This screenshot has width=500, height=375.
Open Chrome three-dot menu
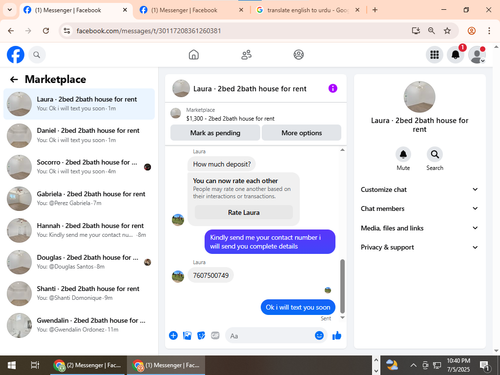[x=489, y=31]
